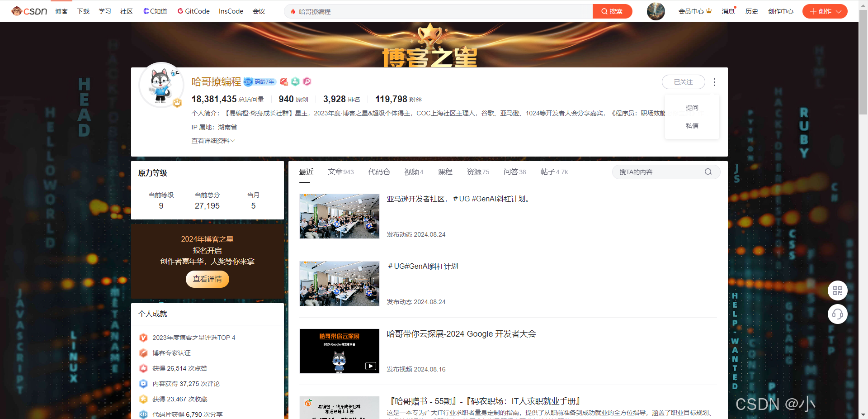Click the comments icon beside 37,275 次评论
The width and height of the screenshot is (868, 419).
coord(143,384)
